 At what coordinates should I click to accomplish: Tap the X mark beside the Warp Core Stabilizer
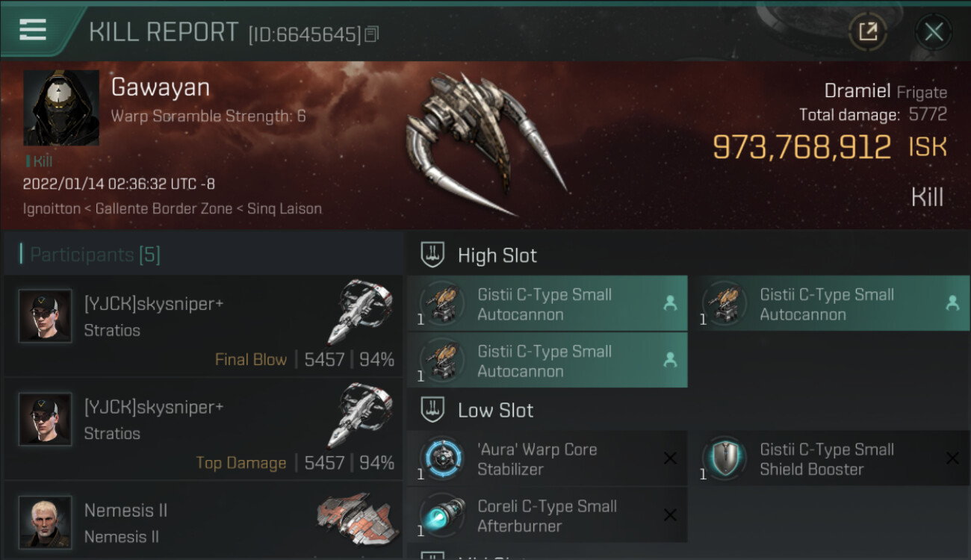point(670,458)
